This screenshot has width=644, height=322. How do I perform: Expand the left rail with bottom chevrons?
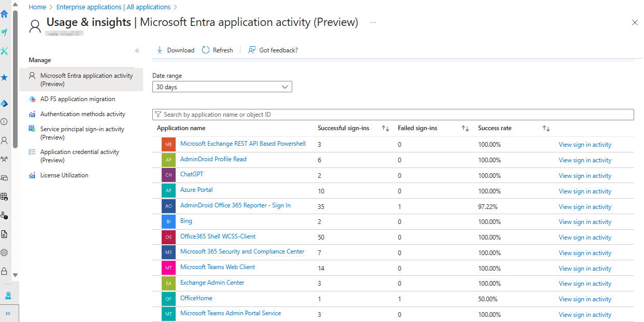(8, 314)
